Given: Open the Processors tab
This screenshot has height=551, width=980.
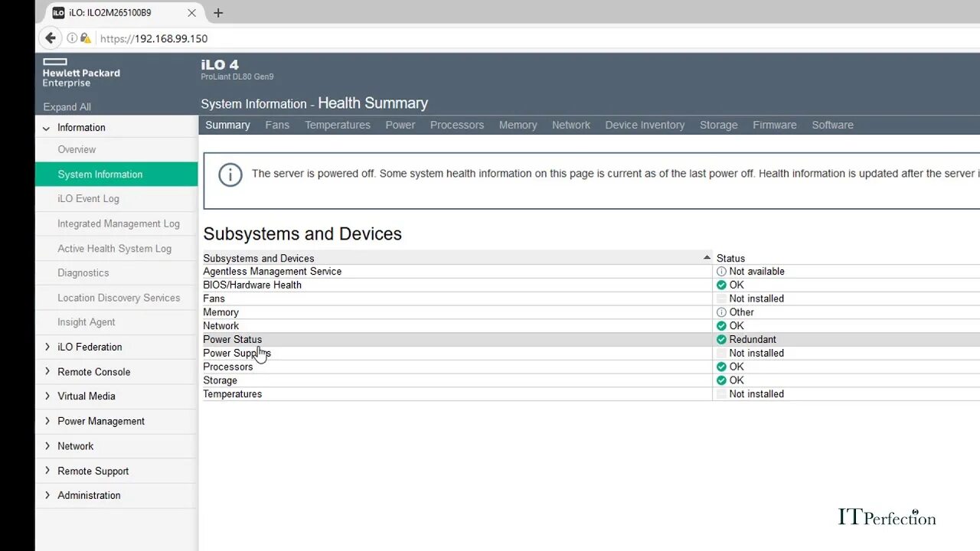Looking at the screenshot, I should point(457,125).
